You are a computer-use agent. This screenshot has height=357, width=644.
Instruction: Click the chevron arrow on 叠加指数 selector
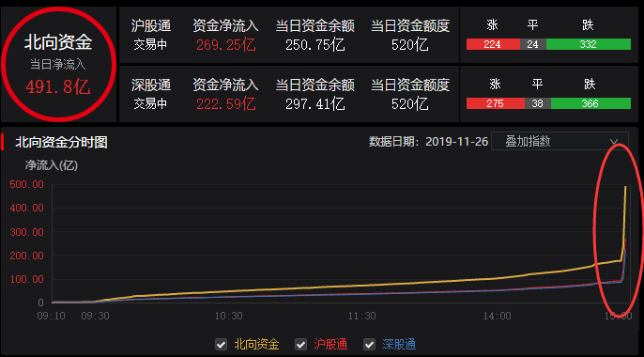coord(614,142)
